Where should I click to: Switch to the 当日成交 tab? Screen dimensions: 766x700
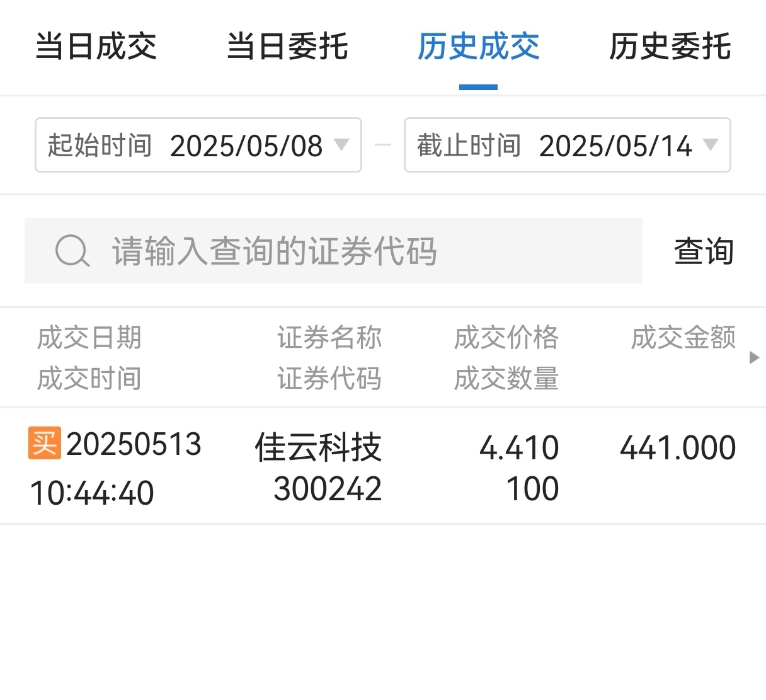96,46
